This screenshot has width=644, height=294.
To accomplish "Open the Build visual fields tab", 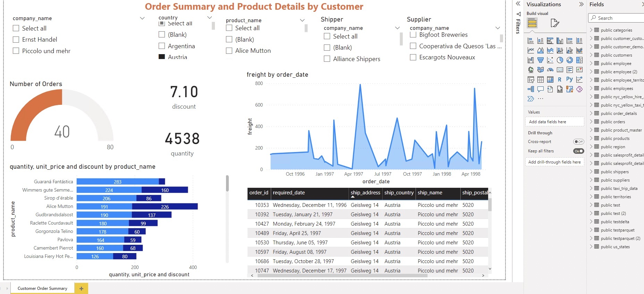I will [x=532, y=23].
